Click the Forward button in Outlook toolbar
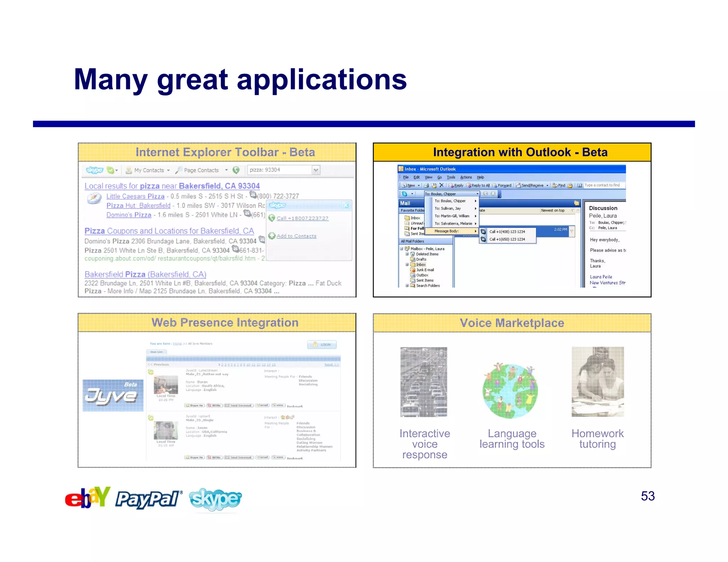Viewport: 728px width, 562px height. tap(502, 185)
